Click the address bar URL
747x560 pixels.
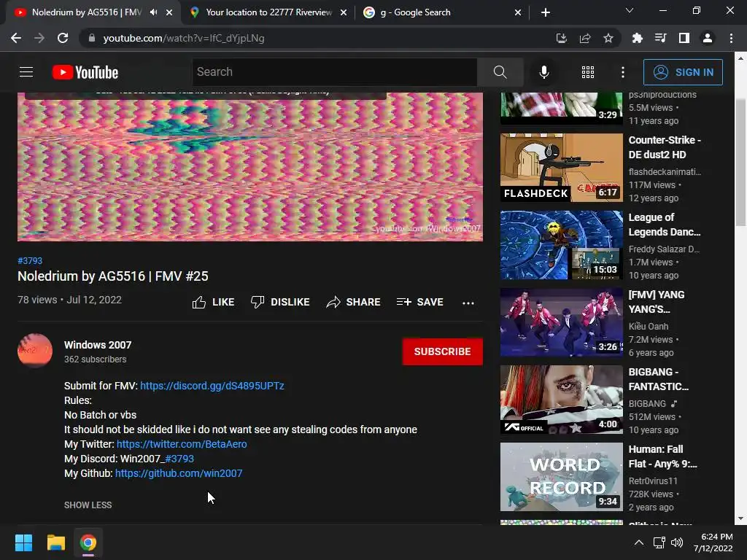[x=183, y=38]
